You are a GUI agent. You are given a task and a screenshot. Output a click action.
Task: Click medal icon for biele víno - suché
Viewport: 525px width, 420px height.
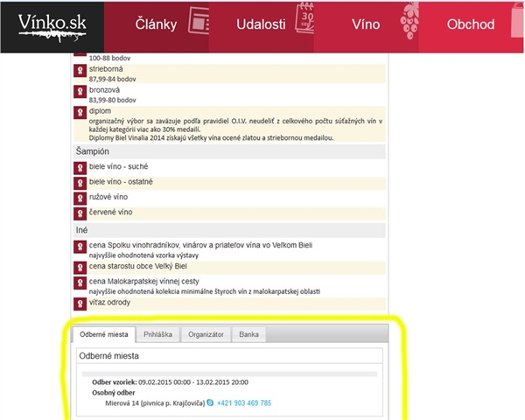(80, 168)
